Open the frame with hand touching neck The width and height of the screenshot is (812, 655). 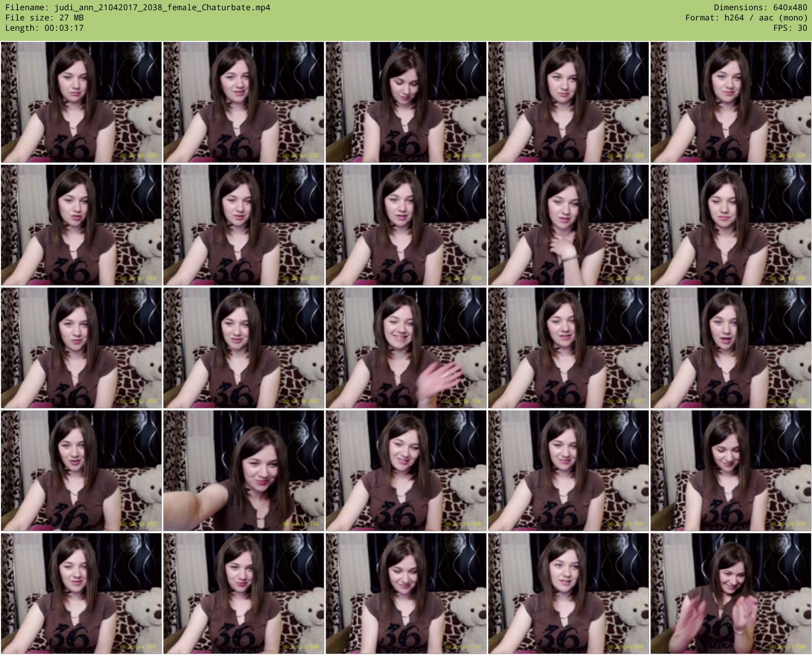[568, 225]
